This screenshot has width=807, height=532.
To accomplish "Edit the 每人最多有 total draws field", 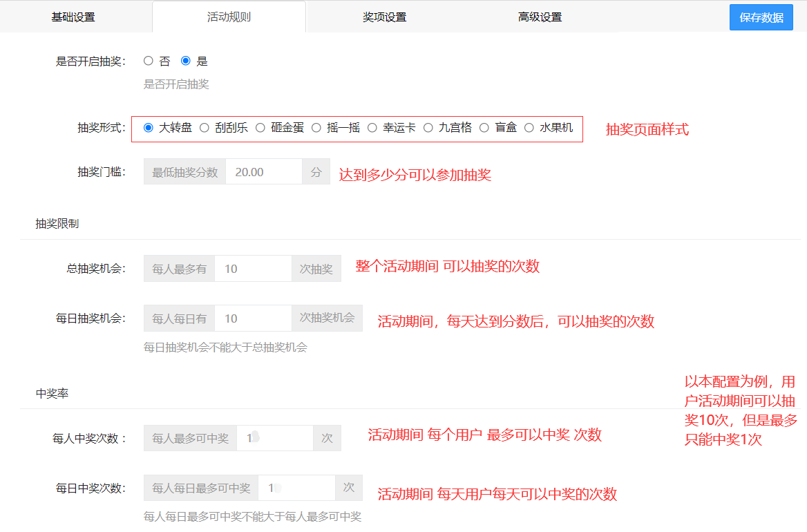I will pos(253,269).
